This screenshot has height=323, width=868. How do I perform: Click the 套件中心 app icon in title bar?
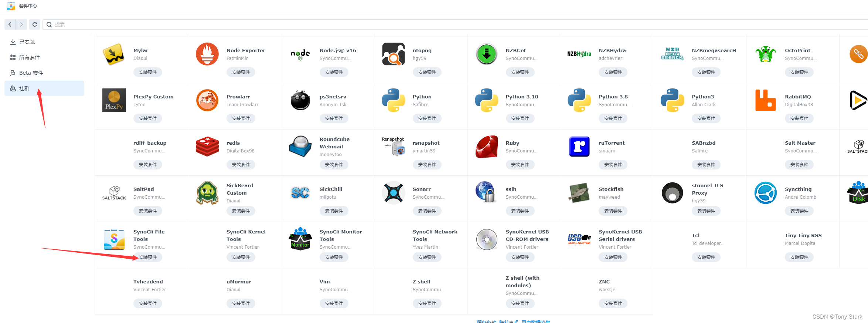(x=11, y=6)
